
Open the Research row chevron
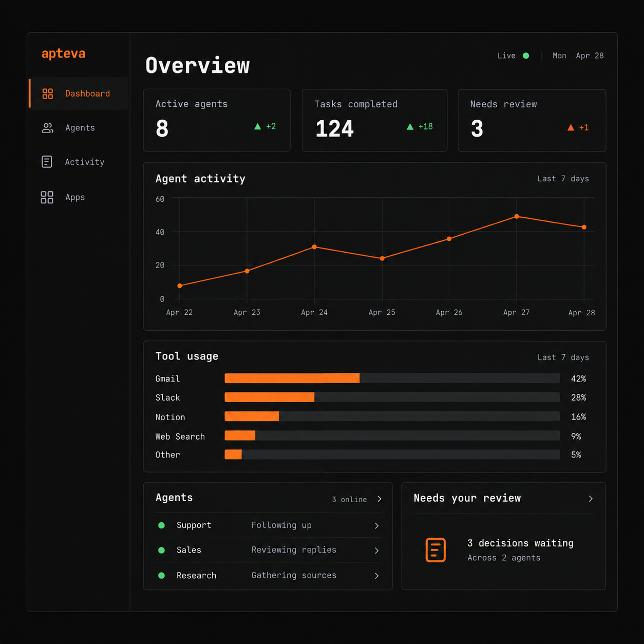tap(376, 576)
